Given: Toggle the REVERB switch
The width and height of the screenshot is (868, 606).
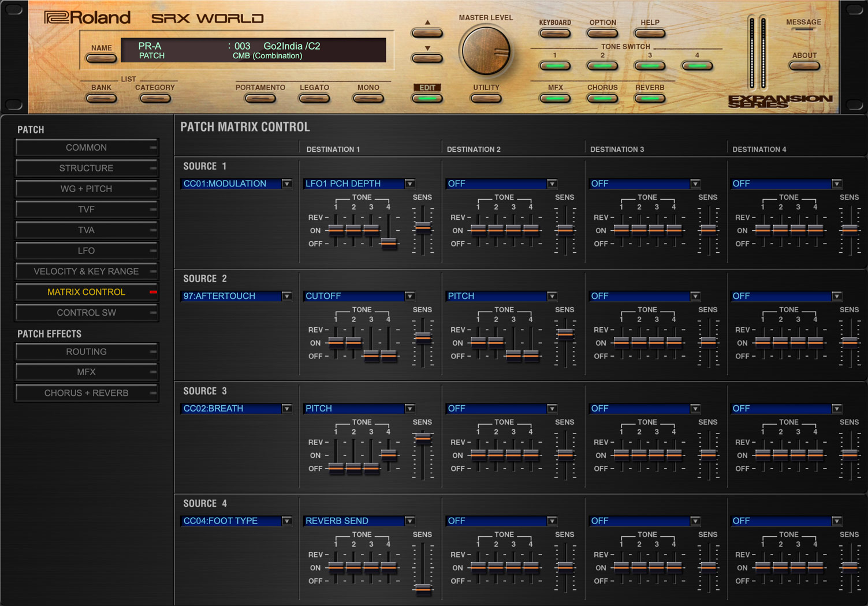Looking at the screenshot, I should pyautogui.click(x=650, y=98).
